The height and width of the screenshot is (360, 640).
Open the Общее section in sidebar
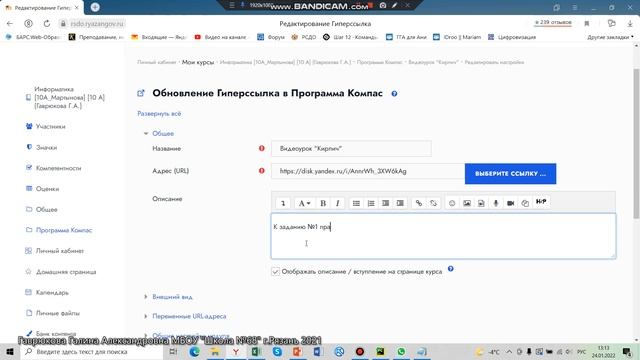click(47, 209)
